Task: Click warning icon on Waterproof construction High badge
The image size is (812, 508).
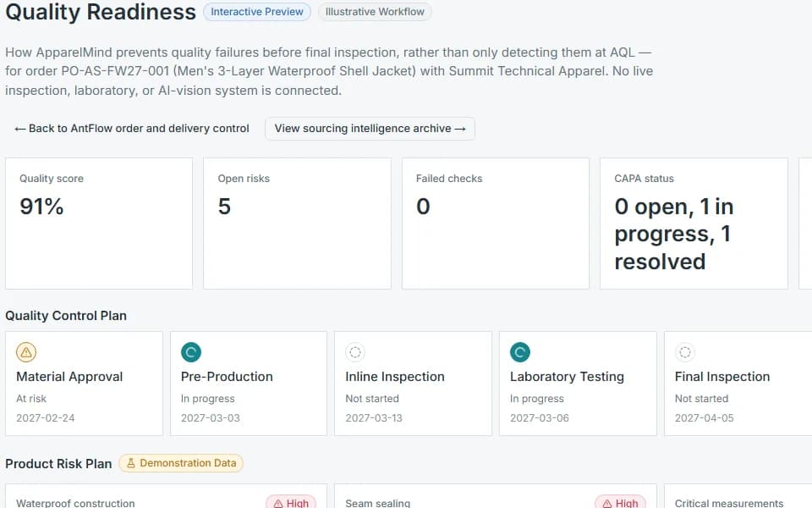Action: coord(278,503)
